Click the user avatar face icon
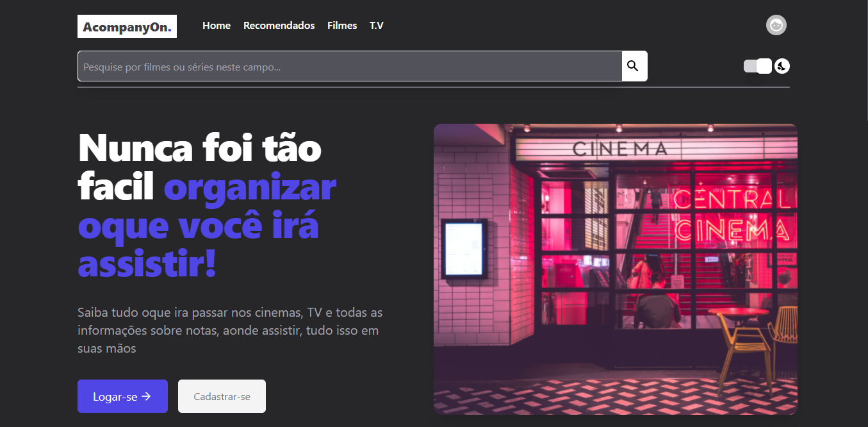The height and width of the screenshot is (427, 868). 776,25
